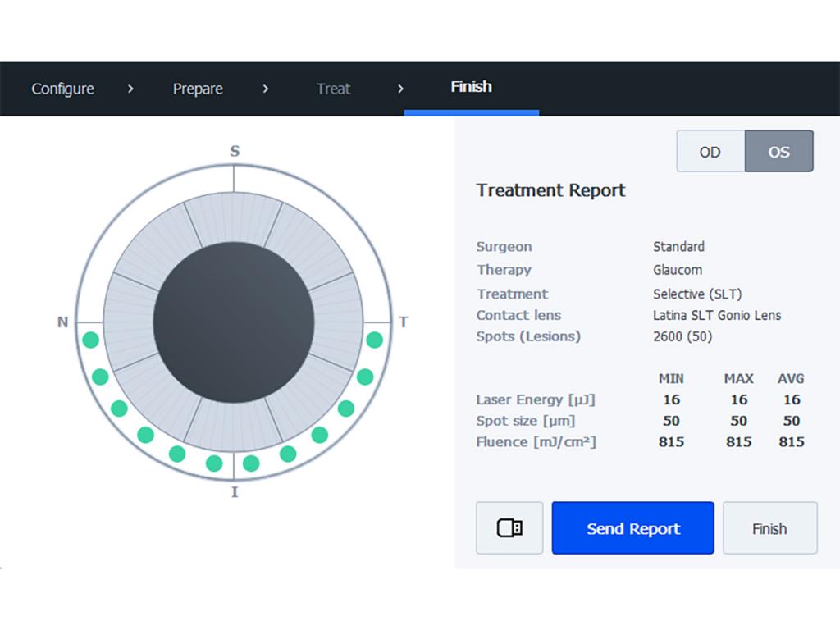The height and width of the screenshot is (630, 840).
Task: Open the Prepare step
Action: pyautogui.click(x=198, y=89)
